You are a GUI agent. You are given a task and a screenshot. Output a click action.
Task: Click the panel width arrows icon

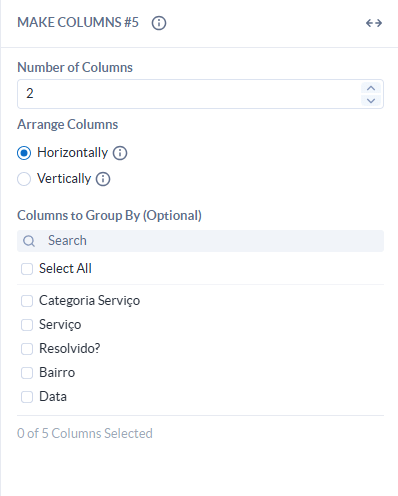pyautogui.click(x=374, y=23)
